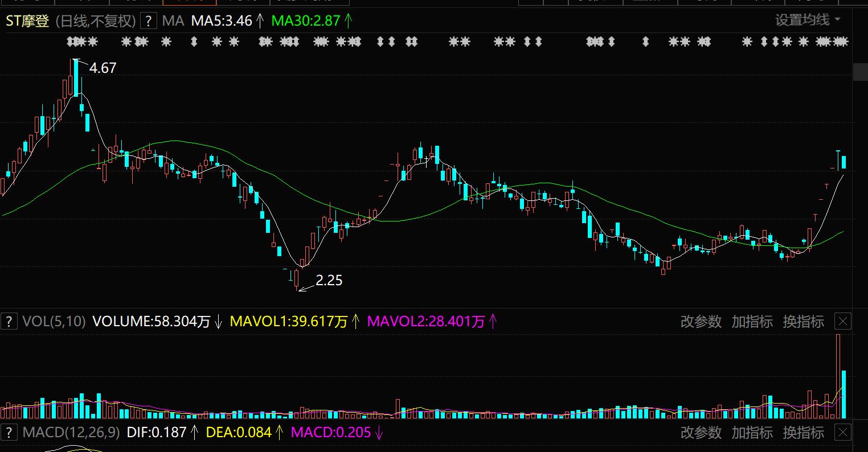Click the arrow next to the 4.67 high
Screen dimensions: 868x452
pos(81,63)
